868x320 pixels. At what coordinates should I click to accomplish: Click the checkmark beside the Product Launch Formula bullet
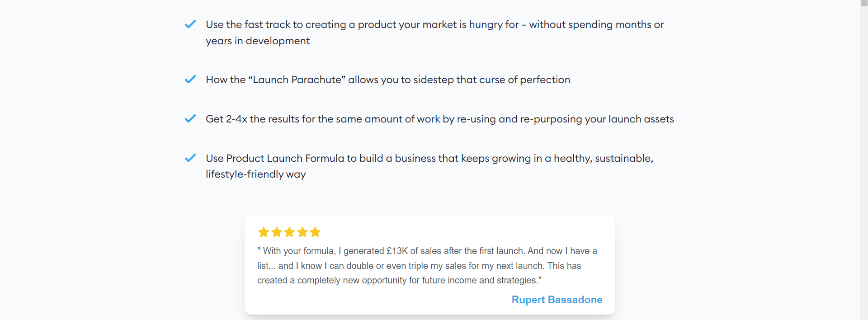(190, 158)
